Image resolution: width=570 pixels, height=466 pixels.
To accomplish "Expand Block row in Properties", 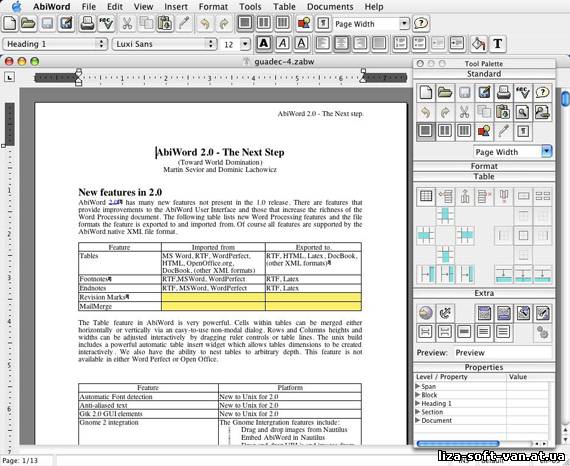I will pyautogui.click(x=418, y=394).
